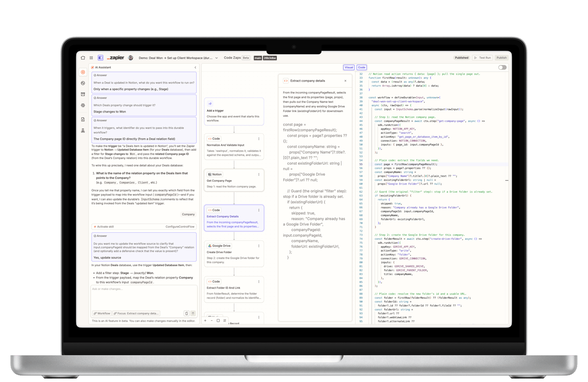Zoom in on the workflow canvas
588x382 pixels.
pos(205,321)
